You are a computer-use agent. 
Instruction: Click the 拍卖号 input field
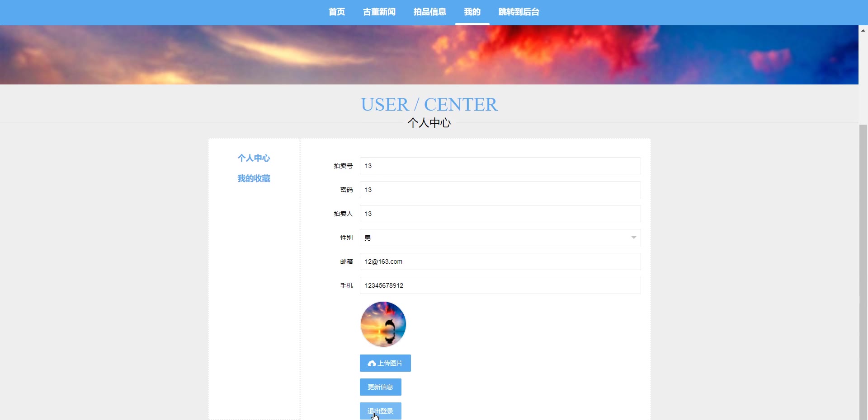[x=500, y=166]
